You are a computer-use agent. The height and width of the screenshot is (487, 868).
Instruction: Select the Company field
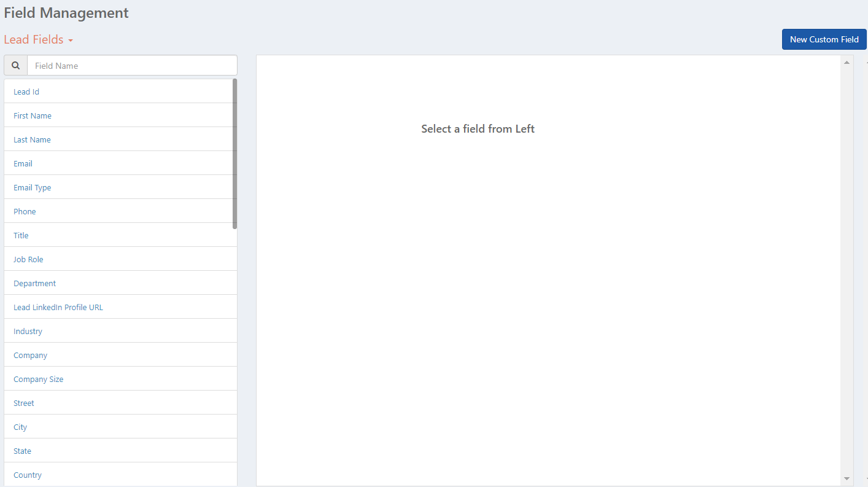(120, 355)
